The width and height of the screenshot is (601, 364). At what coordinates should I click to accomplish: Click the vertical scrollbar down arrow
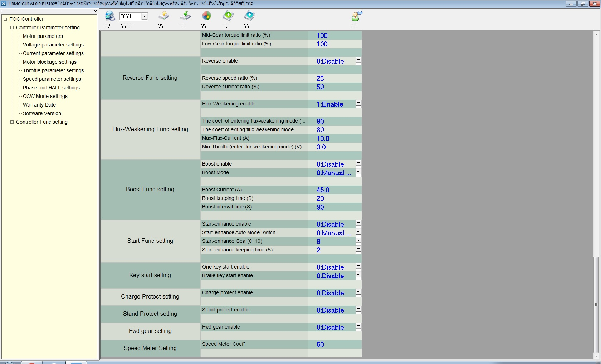point(596,356)
